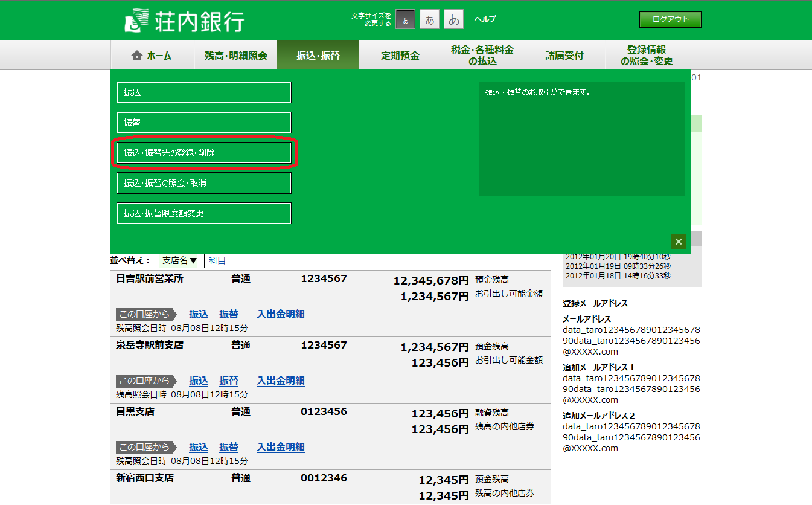
Task: Click 振込 for 目黒支店 account
Action: [199, 447]
